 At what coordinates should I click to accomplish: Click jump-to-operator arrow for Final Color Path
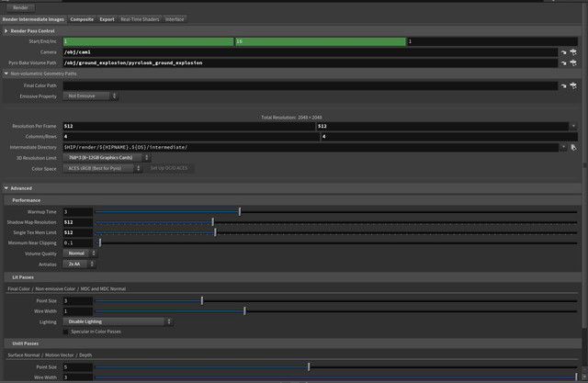563,86
